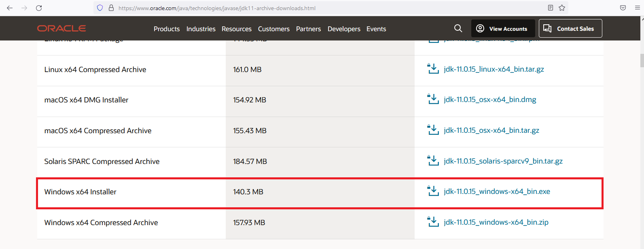View site security padlock details
This screenshot has height=249, width=644.
click(x=111, y=8)
